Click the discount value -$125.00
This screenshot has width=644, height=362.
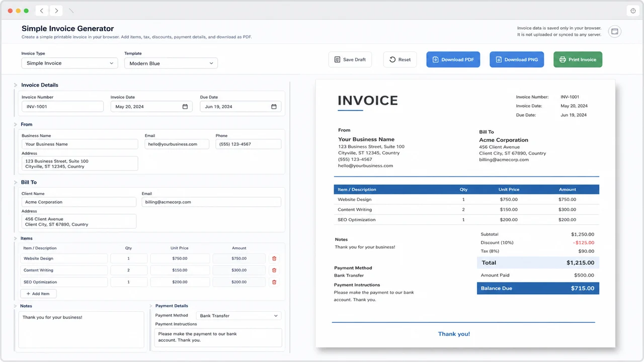tap(583, 243)
